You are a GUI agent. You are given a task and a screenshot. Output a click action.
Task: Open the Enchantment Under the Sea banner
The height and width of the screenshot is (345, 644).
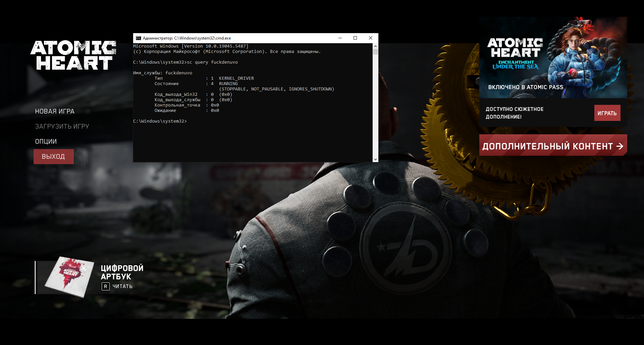[x=553, y=57]
